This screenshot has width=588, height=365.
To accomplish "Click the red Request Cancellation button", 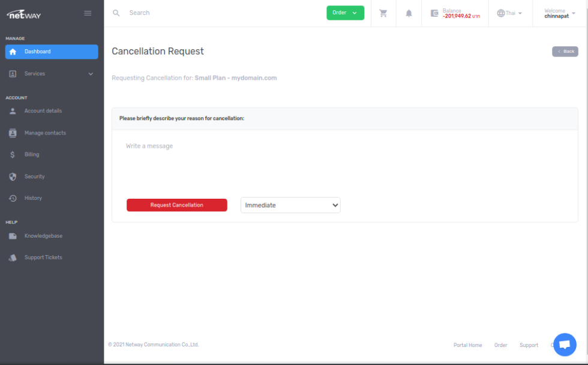I will pos(177,205).
